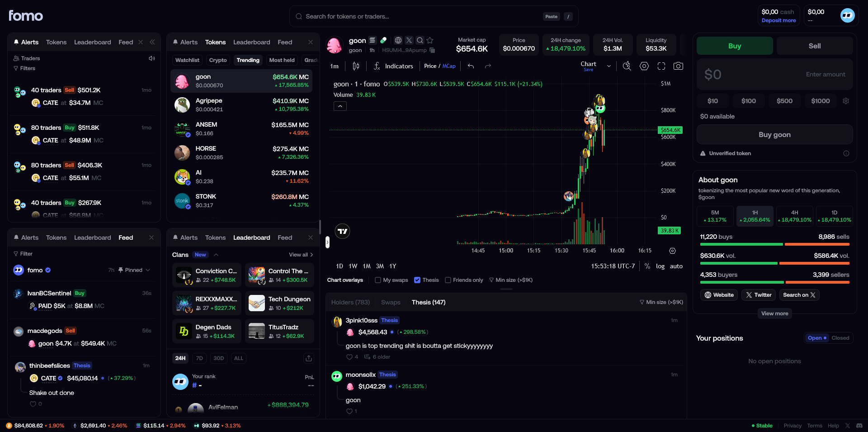Click the Enter amount field
This screenshot has height=432, width=868.
774,74
